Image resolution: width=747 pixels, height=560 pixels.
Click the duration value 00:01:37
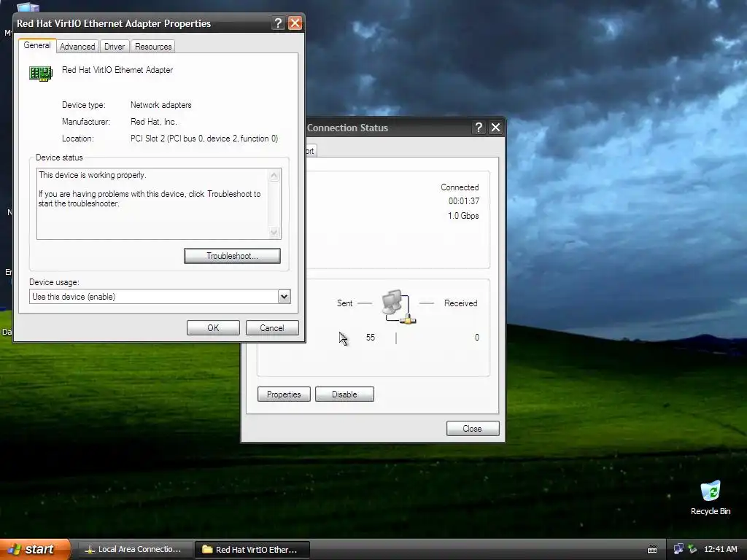point(463,201)
